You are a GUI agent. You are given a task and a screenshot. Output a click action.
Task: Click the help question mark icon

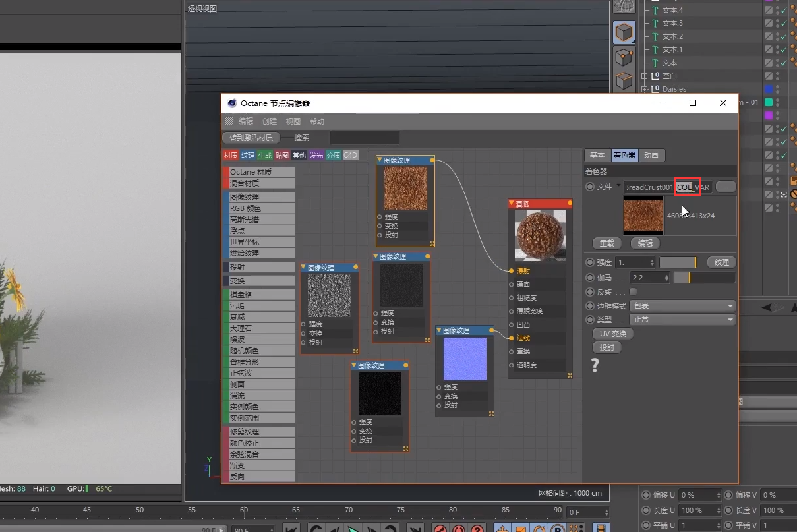pyautogui.click(x=595, y=365)
